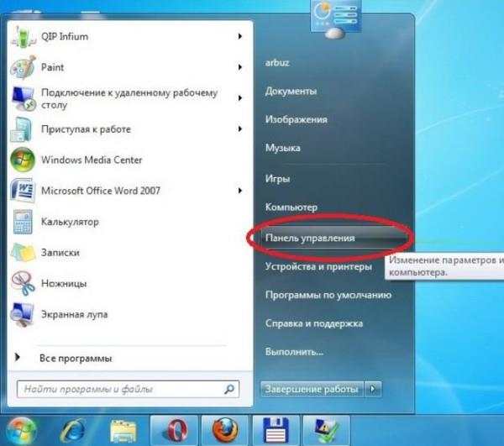Image resolution: width=504 pixels, height=446 pixels.
Task: Open Windows Explorer folder on taskbar
Action: point(123,431)
